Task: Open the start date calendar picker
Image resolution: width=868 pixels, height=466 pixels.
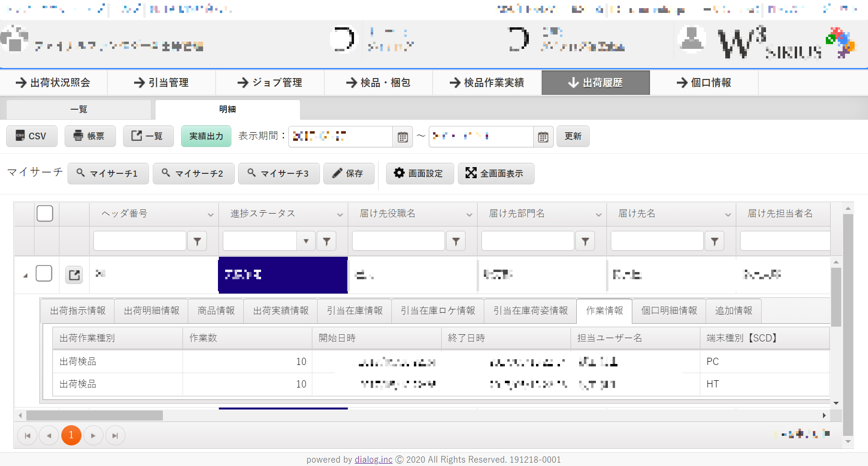Action: pos(402,137)
